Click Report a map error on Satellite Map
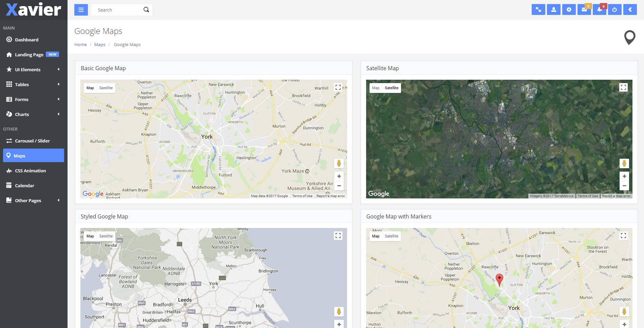Image resolution: width=644 pixels, height=328 pixels. (x=616, y=196)
